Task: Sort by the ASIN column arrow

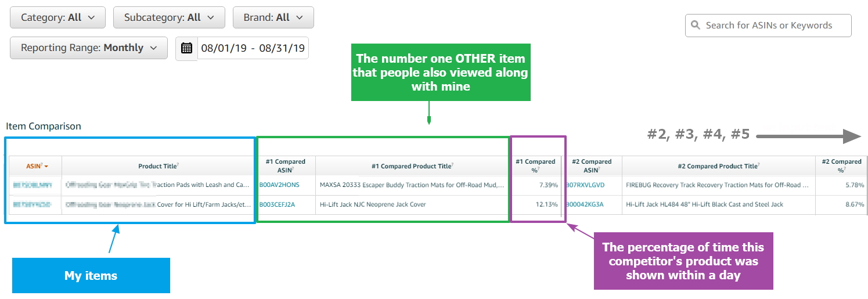Action: pos(46,167)
